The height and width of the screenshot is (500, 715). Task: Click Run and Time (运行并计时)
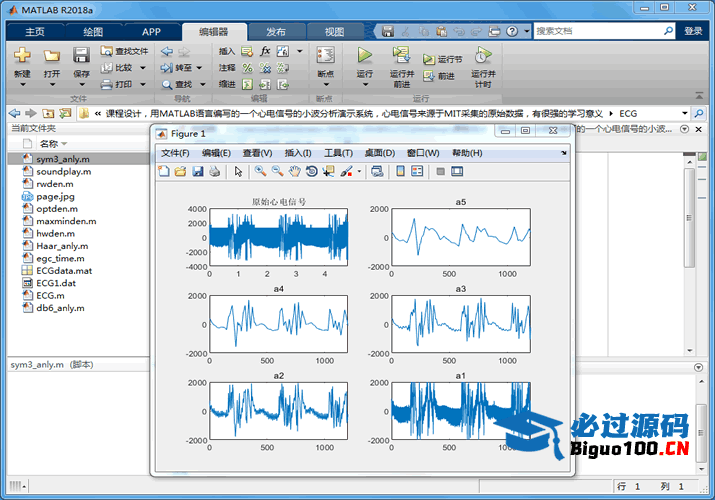(483, 67)
